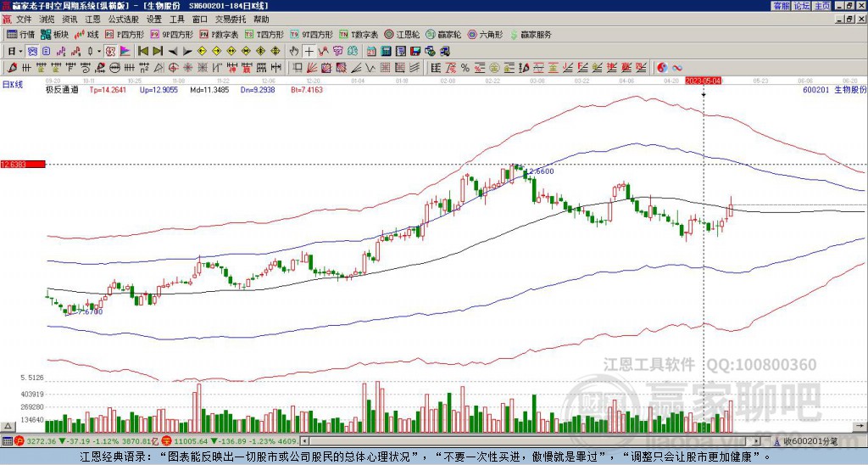This screenshot has height=465, width=868.
Task: Open the 板块 sector view
Action: pyautogui.click(x=54, y=34)
